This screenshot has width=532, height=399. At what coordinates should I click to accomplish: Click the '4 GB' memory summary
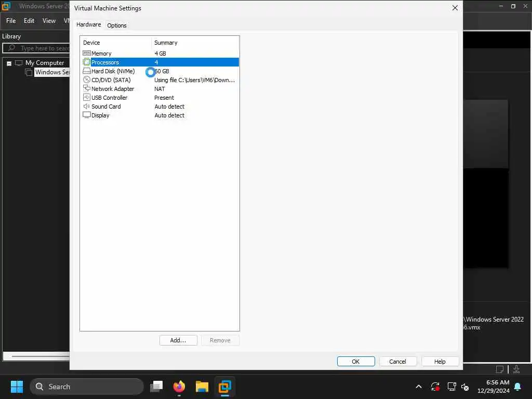pyautogui.click(x=160, y=54)
